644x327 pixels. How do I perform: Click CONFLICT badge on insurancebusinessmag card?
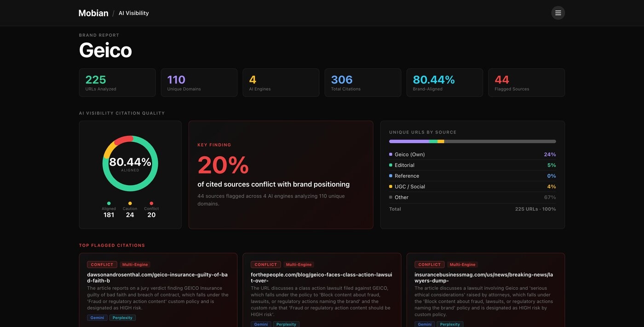pyautogui.click(x=430, y=265)
